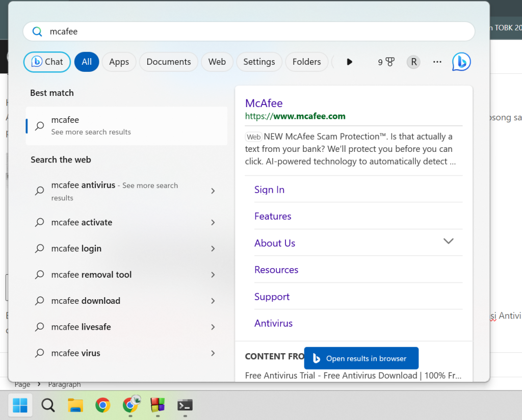This screenshot has width=522, height=420.
Task: Expand the arrow beside mcafee antivirus
Action: coord(213,191)
